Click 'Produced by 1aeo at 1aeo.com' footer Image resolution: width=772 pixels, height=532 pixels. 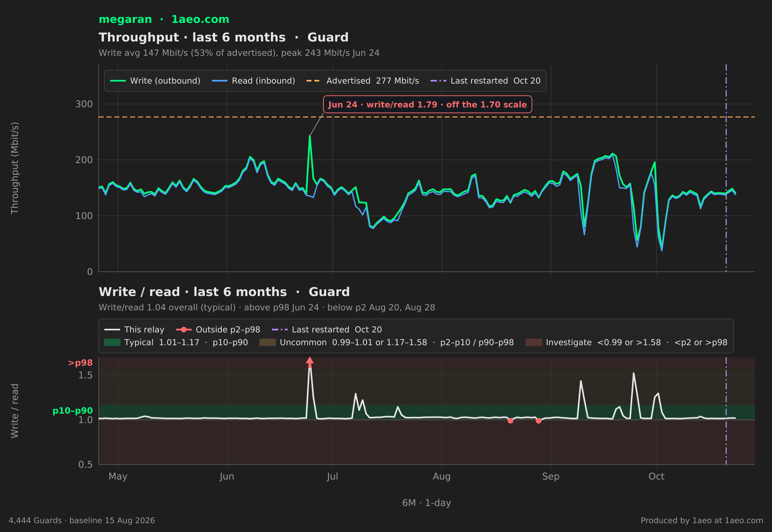tap(702, 521)
